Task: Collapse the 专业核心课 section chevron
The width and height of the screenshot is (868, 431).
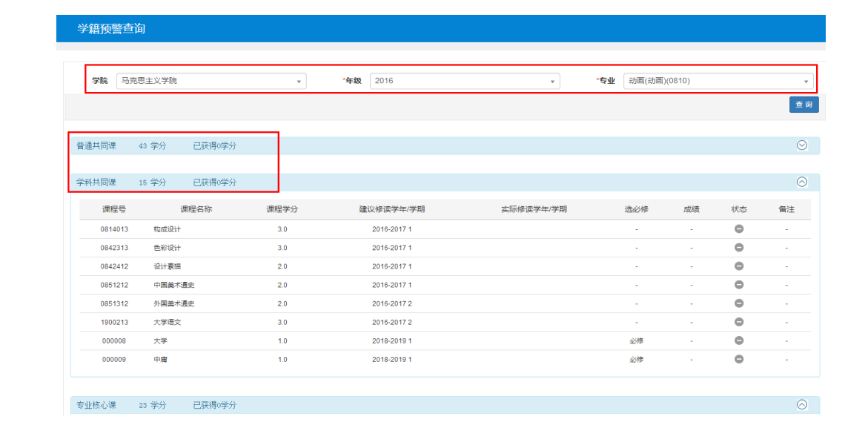Action: 801,405
